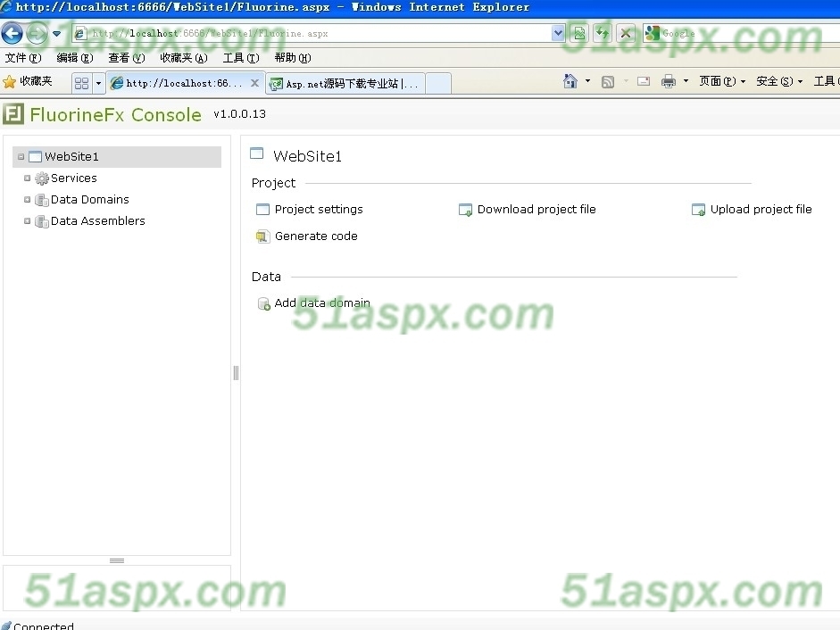The image size is (840, 630).
Task: Click the Quick Tabs grid icon
Action: click(x=81, y=83)
